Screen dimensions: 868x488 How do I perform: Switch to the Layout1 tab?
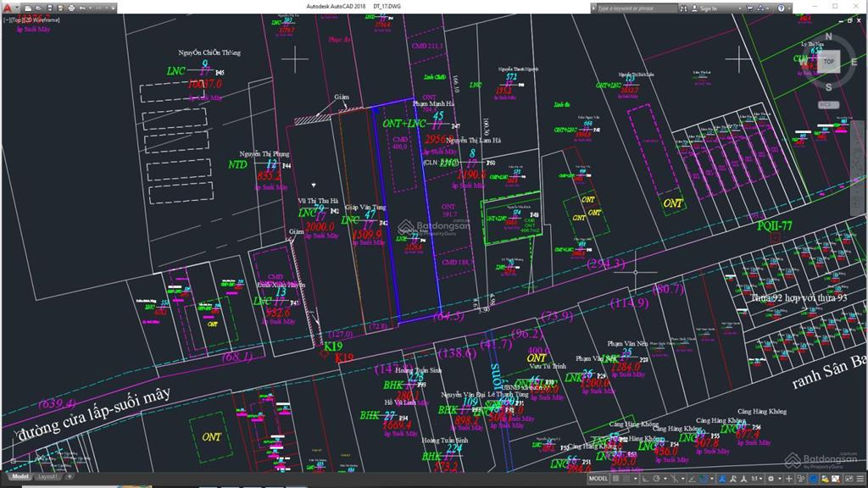click(47, 477)
